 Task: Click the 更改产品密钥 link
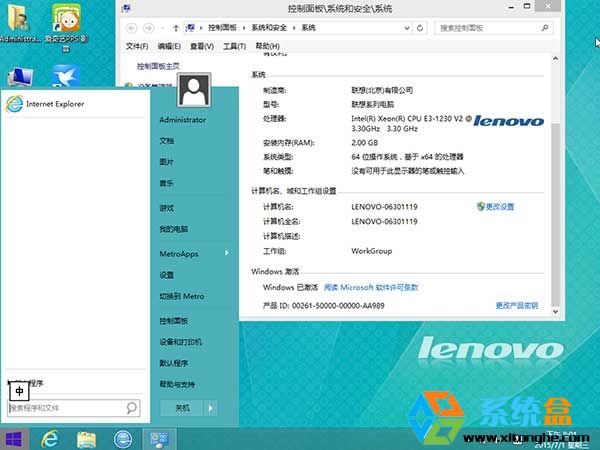pyautogui.click(x=516, y=305)
